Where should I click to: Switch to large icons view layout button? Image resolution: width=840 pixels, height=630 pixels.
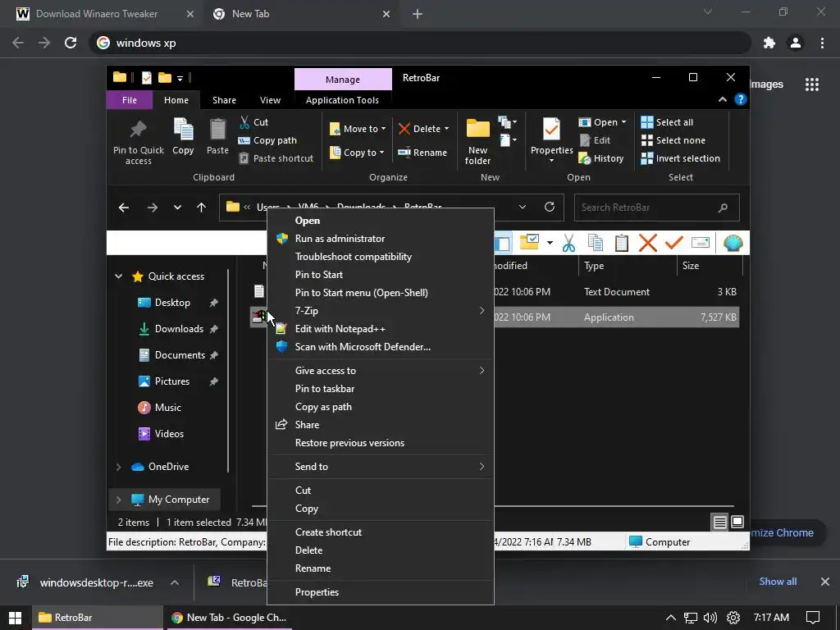[737, 522]
